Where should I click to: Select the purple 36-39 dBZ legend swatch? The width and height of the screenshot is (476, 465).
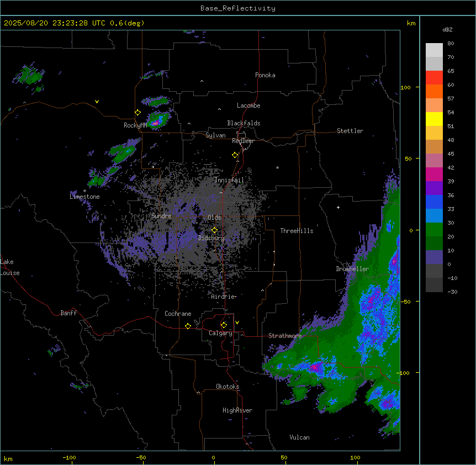(x=434, y=188)
